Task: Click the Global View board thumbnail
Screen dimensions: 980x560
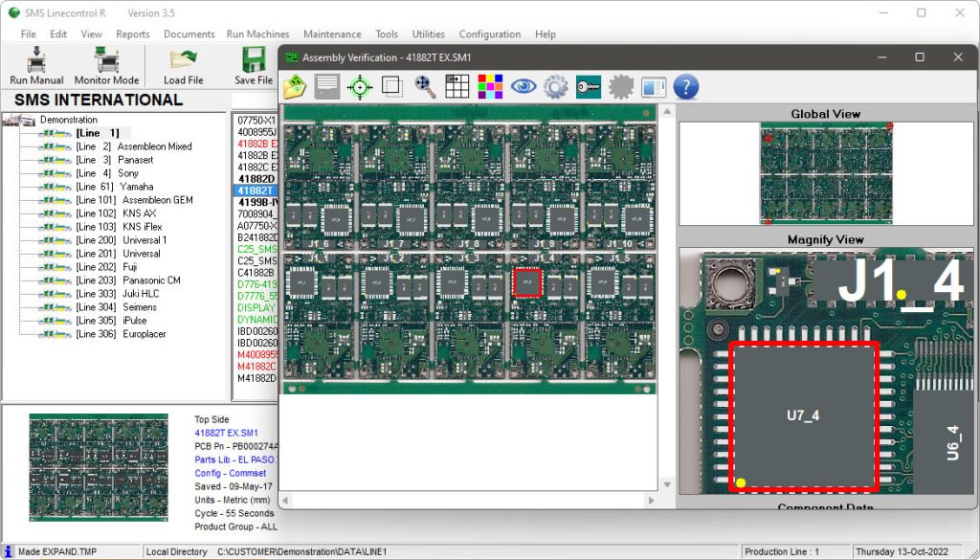Action: 825,173
